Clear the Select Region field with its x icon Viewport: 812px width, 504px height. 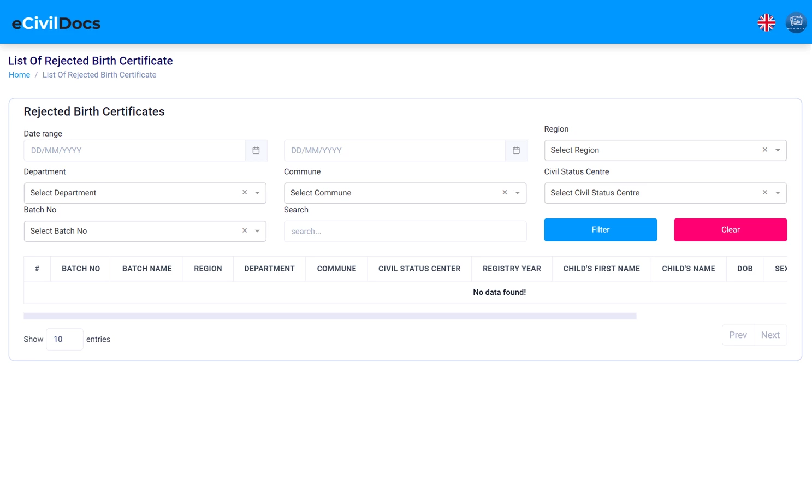click(x=764, y=149)
